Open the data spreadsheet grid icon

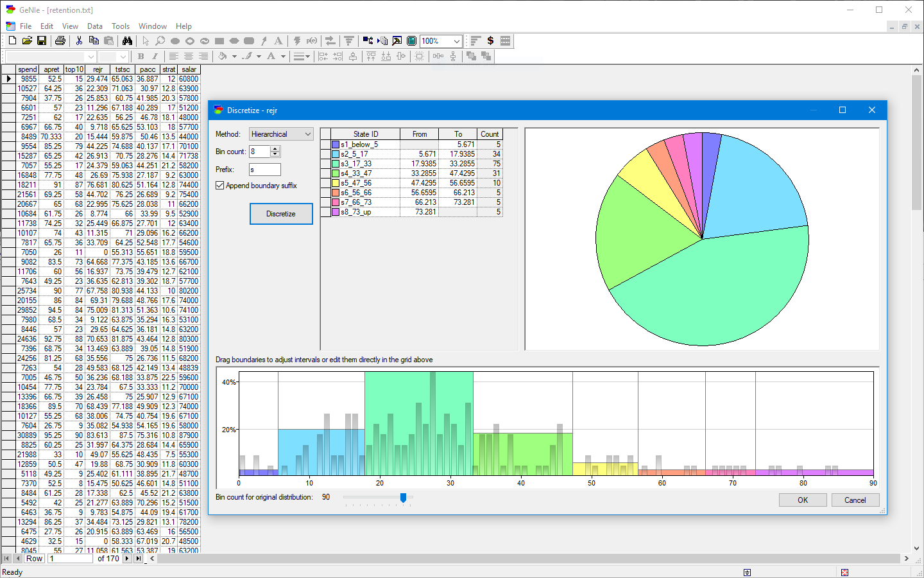click(412, 40)
